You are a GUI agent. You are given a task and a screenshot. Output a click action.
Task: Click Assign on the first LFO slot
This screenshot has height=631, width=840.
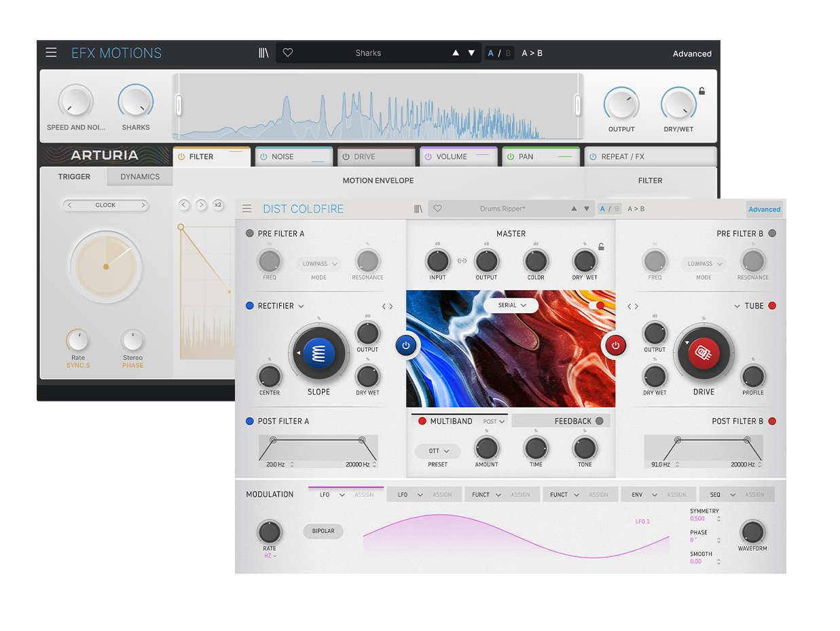click(x=364, y=494)
